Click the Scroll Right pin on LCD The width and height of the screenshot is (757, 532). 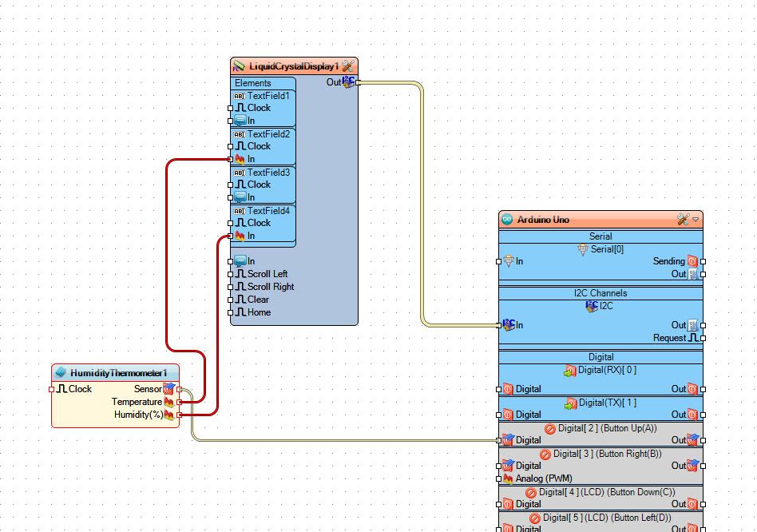point(240,287)
